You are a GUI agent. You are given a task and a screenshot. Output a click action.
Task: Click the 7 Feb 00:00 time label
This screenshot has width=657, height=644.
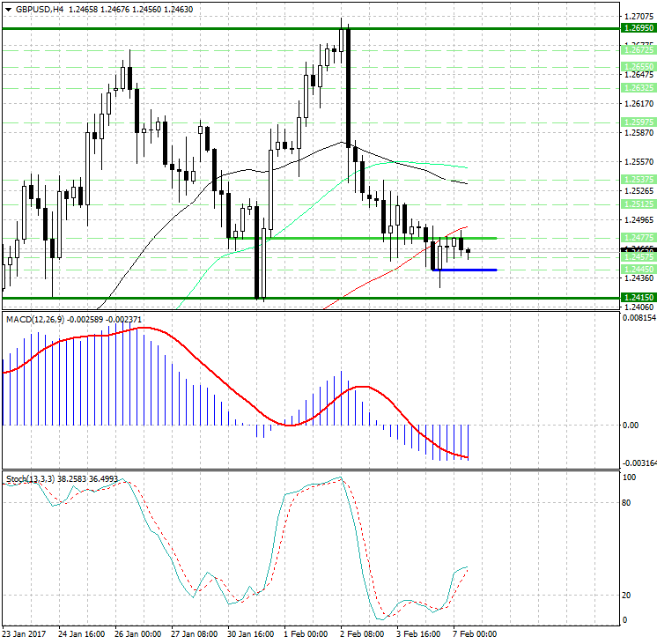(x=475, y=633)
